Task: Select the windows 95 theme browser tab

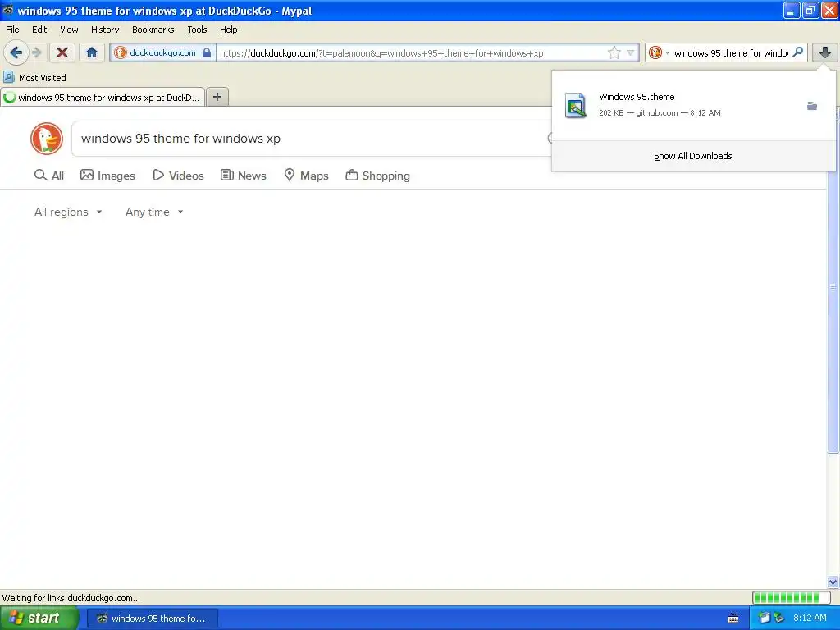Action: (x=103, y=98)
